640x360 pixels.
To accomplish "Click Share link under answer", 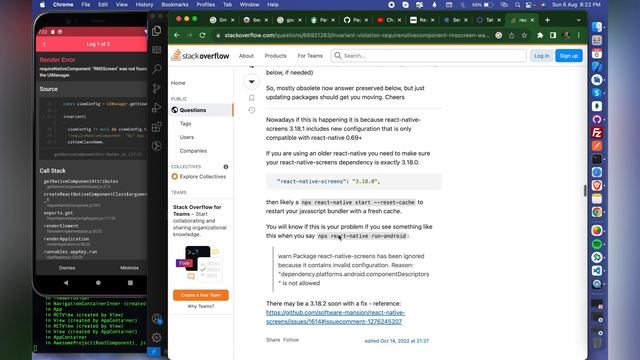I will pyautogui.click(x=273, y=340).
